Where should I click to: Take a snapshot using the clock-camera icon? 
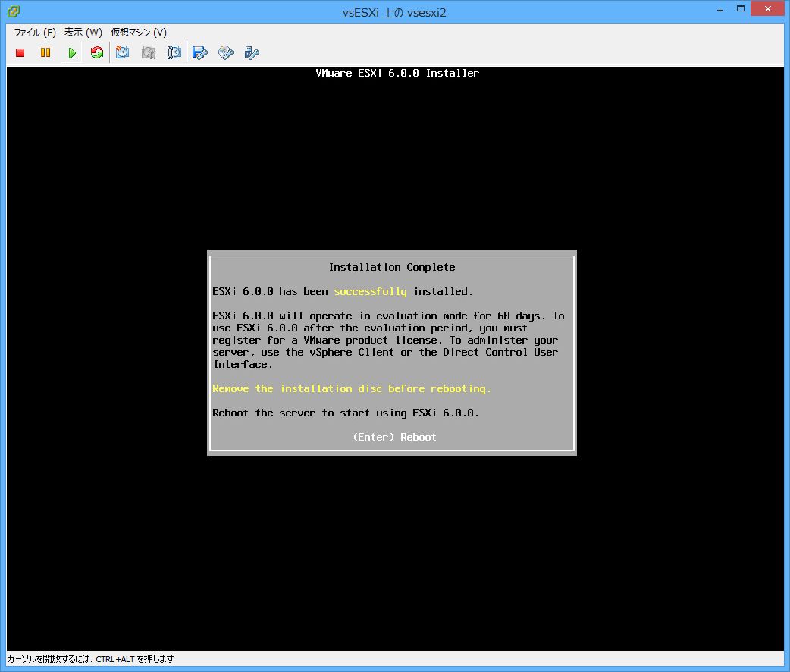coord(122,52)
